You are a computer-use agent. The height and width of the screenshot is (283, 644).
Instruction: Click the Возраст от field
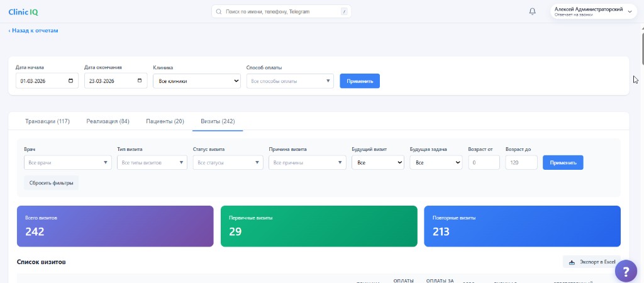pyautogui.click(x=484, y=163)
